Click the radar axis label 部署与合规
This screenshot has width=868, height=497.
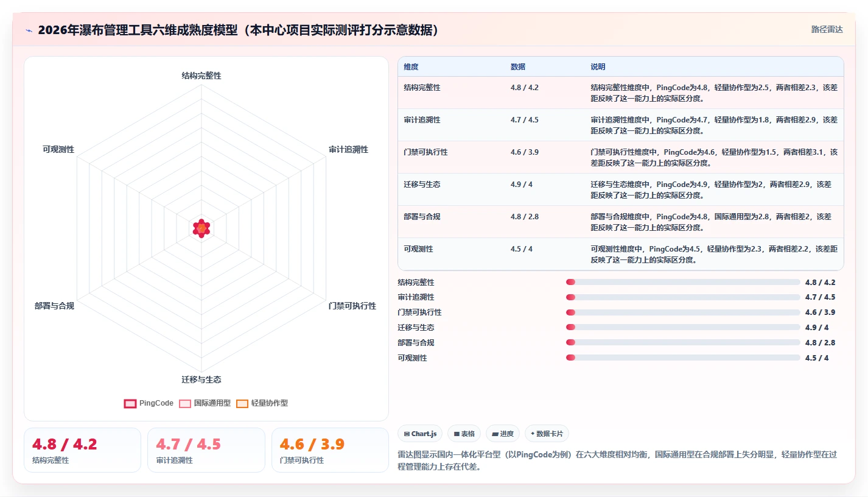(x=54, y=306)
